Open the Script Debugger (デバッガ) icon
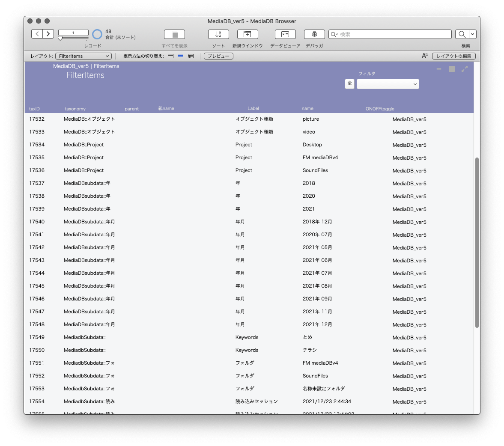The image size is (504, 446). [x=314, y=34]
